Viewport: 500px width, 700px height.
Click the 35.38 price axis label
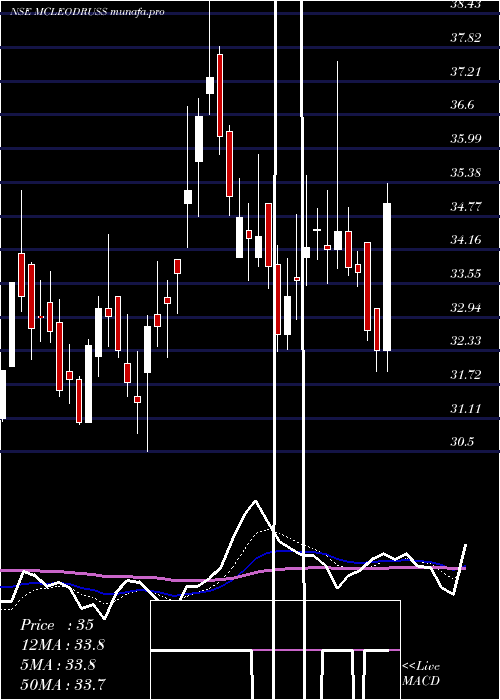click(x=466, y=172)
